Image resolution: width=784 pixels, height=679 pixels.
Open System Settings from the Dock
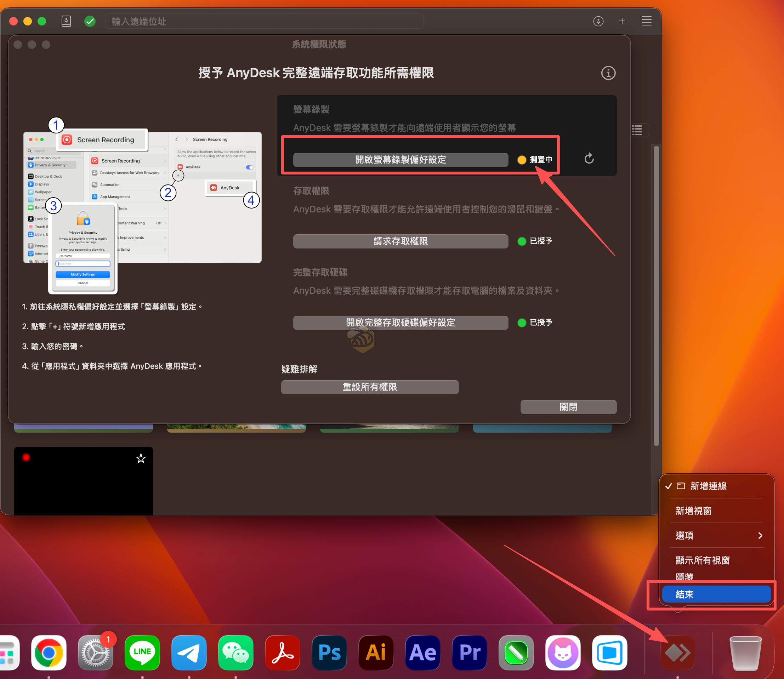(x=96, y=653)
